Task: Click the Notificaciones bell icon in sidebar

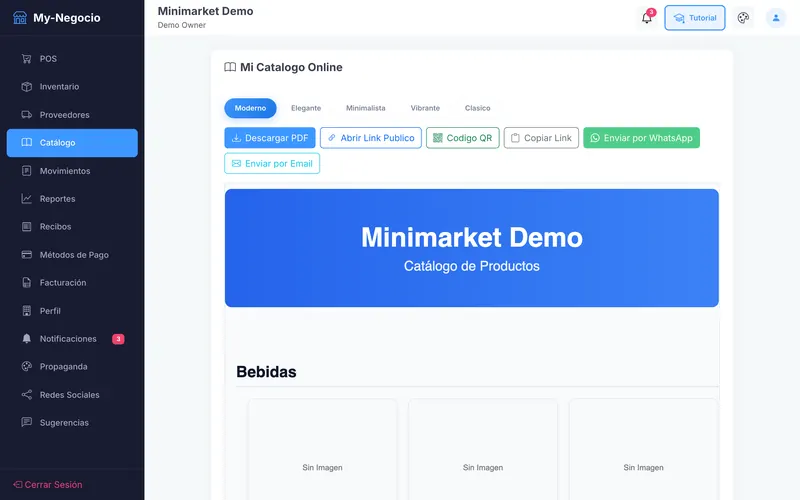Action: [27, 338]
